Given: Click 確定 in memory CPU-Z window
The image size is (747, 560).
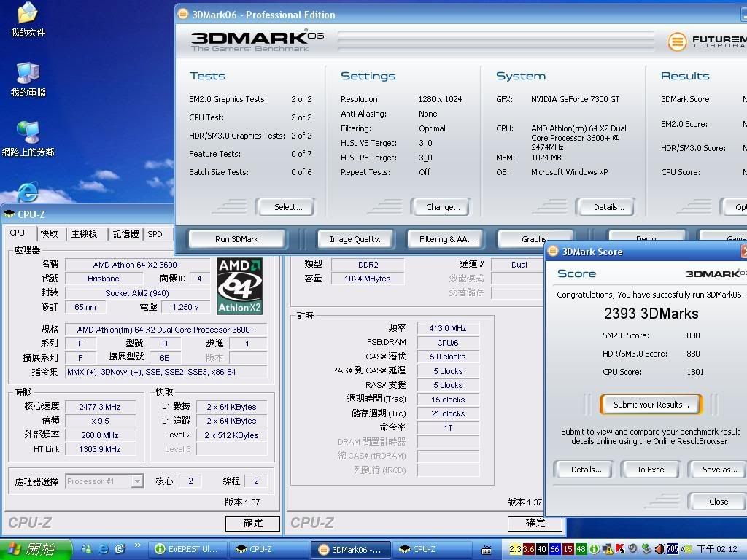Looking at the screenshot, I should pyautogui.click(x=535, y=524).
